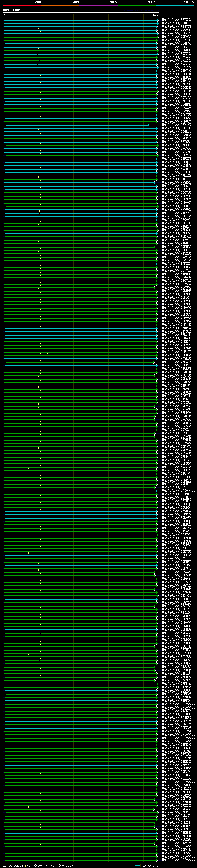Viewport: 197px width, 868px height.
Task: Click the Large gaps legend text
Action: [x=38, y=865]
